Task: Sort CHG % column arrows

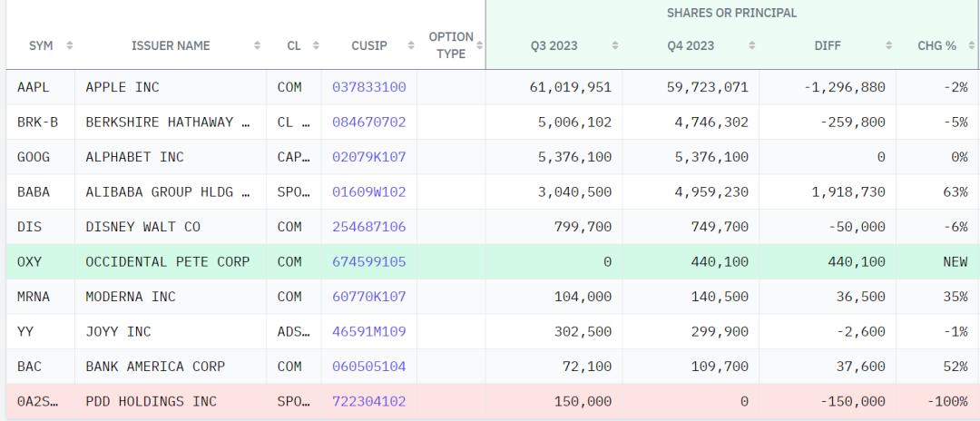Action: [971, 45]
